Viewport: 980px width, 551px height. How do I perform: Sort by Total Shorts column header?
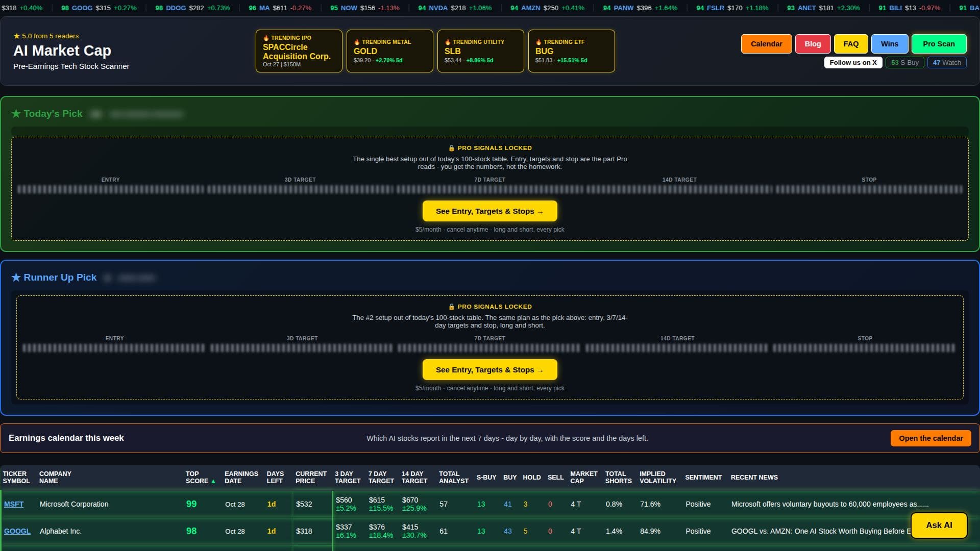pos(618,478)
